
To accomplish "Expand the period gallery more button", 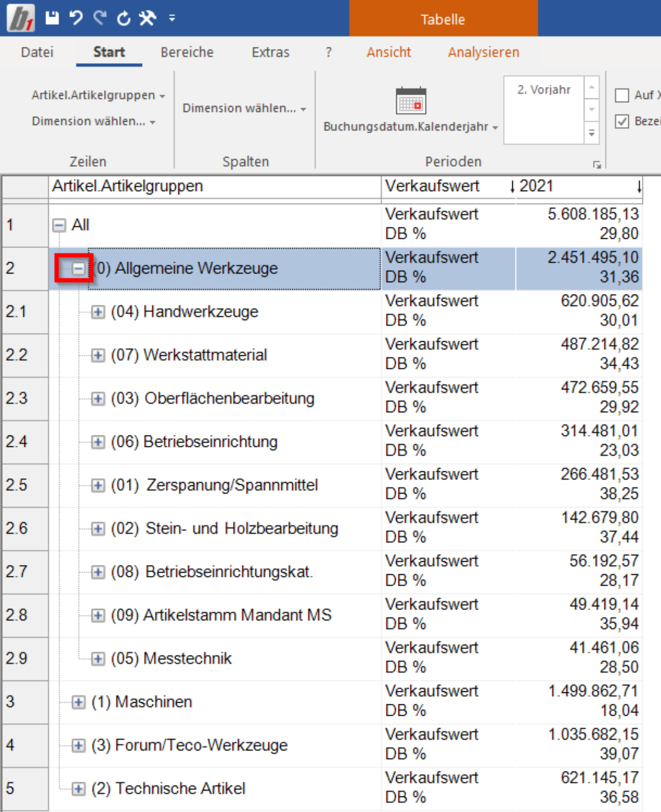I will (592, 133).
